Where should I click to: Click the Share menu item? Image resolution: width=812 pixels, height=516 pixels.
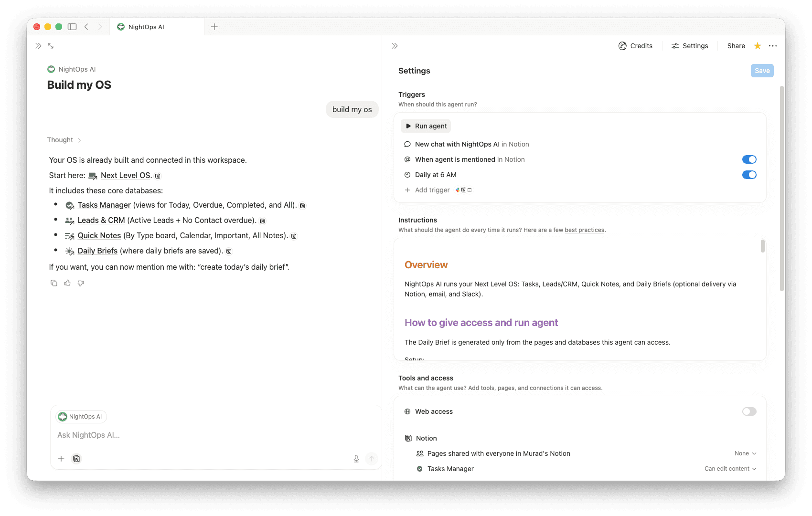point(736,46)
